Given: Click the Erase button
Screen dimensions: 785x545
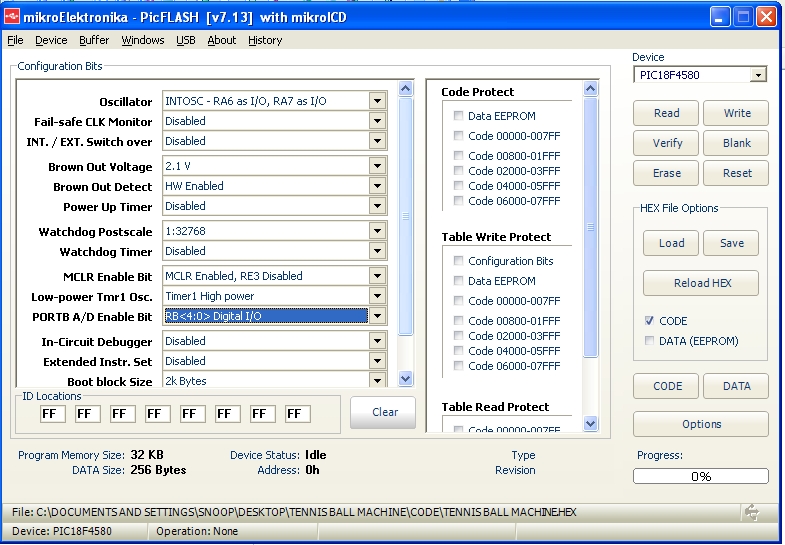Looking at the screenshot, I should tap(666, 173).
